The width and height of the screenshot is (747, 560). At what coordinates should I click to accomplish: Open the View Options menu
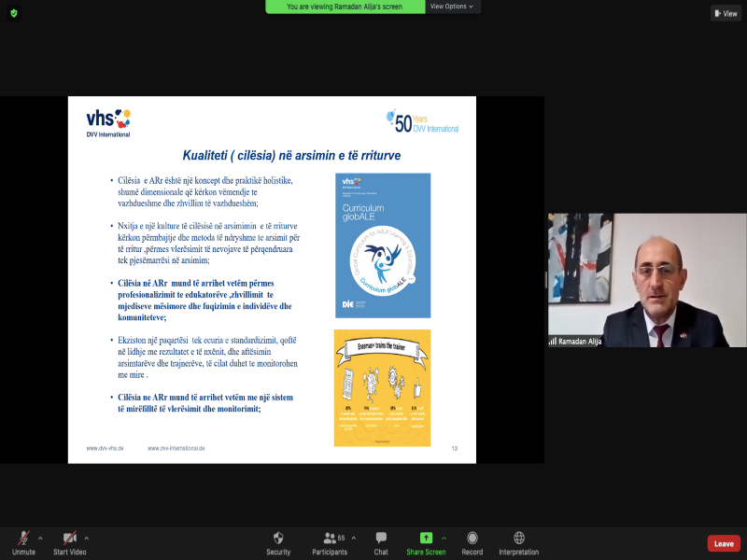pyautogui.click(x=452, y=7)
